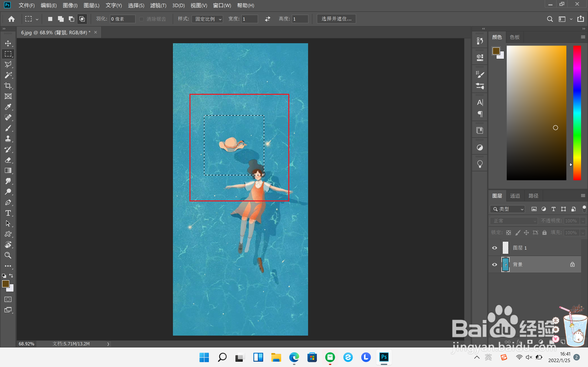Toggle Quick Mask mode icon

(x=8, y=299)
